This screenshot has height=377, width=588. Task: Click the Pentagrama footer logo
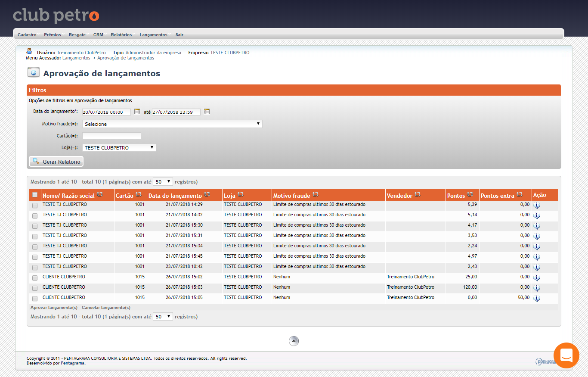pos(546,361)
